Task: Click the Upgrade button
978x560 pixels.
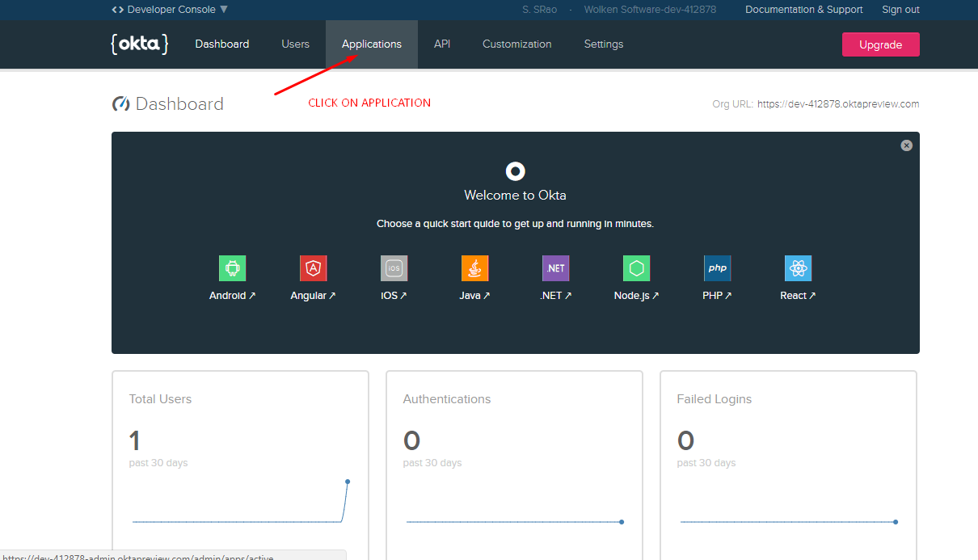Action: point(880,44)
